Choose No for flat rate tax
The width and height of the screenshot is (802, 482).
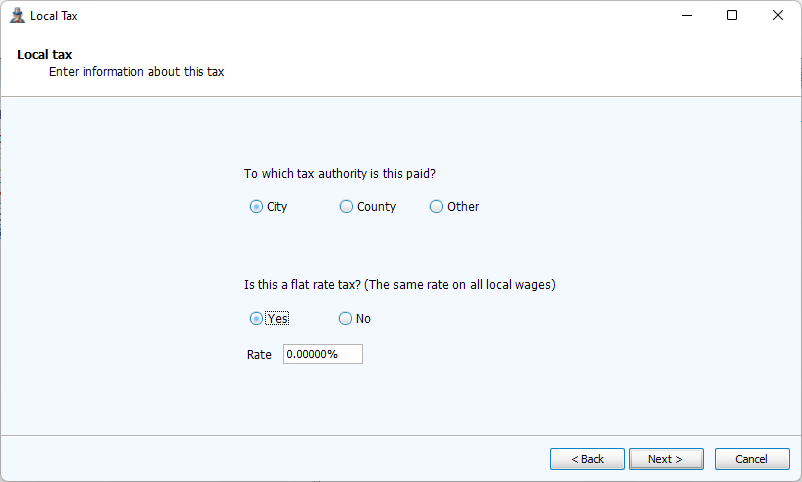point(346,319)
